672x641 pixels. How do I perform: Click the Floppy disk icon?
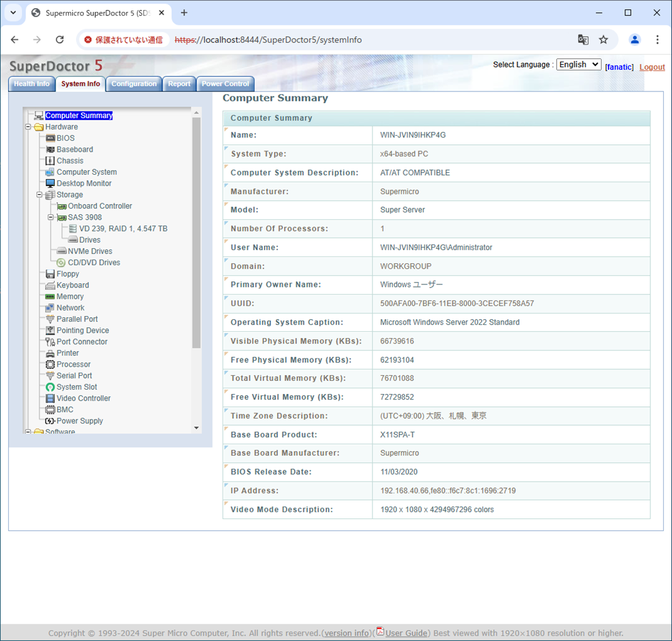pos(50,274)
